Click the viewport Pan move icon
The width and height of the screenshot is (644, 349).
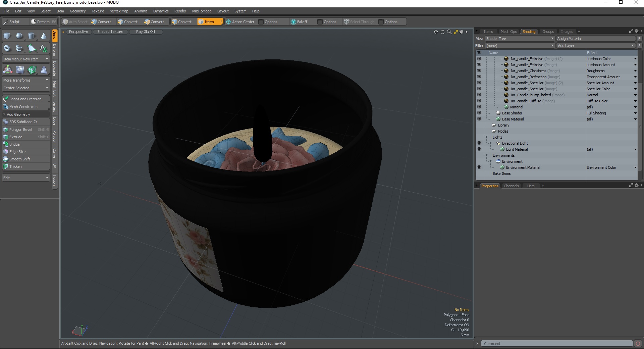[x=436, y=32]
